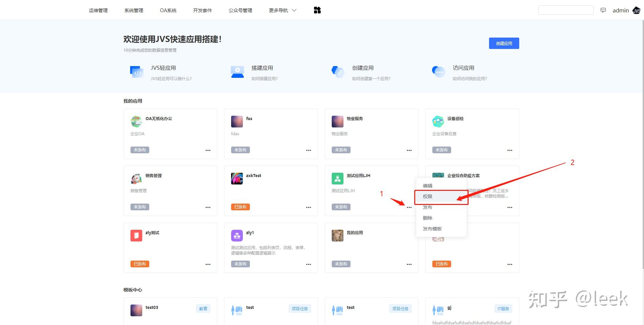Click the test03 template icon
644x325 pixels.
[136, 310]
